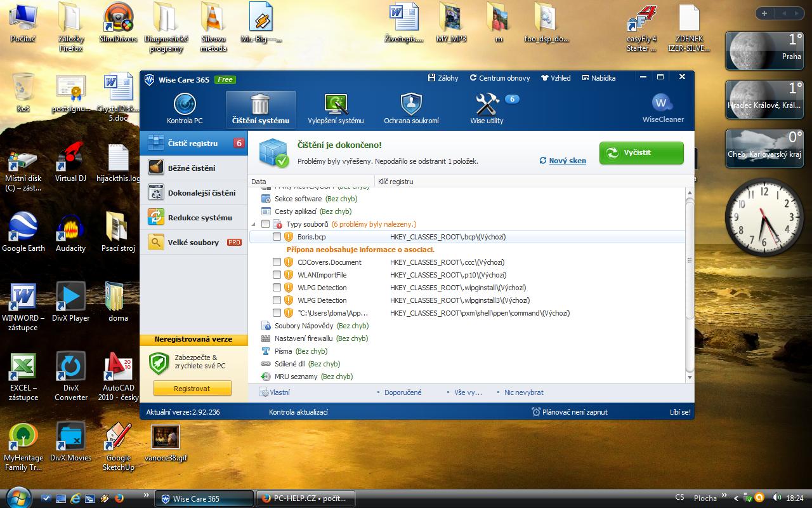Viewport: 812px width, 508px height.
Task: Check WLPG Detection wlpginstall3 checkbox
Action: click(277, 300)
